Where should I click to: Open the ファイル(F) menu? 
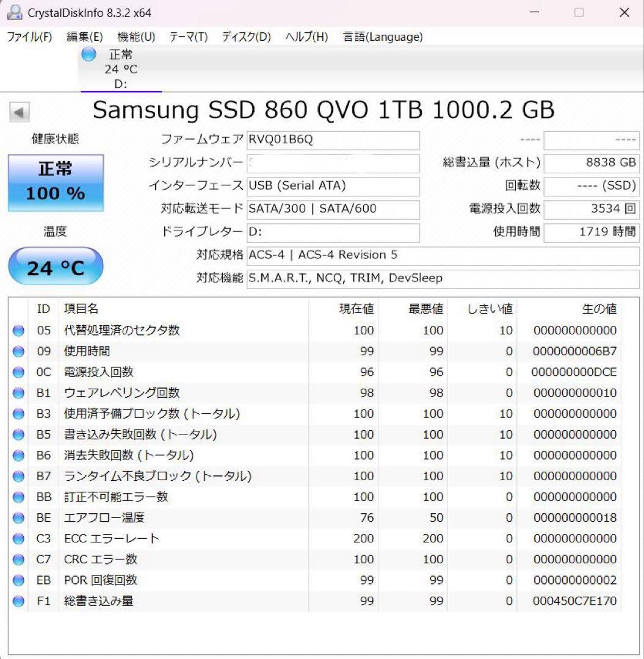27,37
